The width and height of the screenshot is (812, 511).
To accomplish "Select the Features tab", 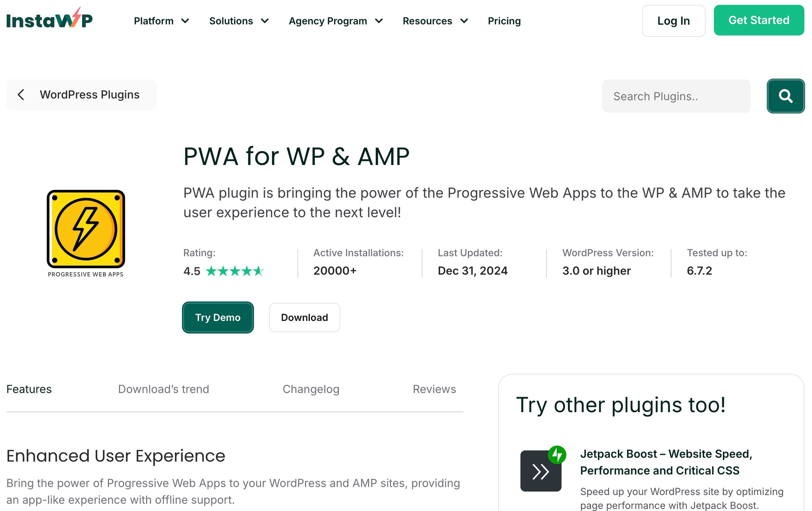I will coord(29,389).
